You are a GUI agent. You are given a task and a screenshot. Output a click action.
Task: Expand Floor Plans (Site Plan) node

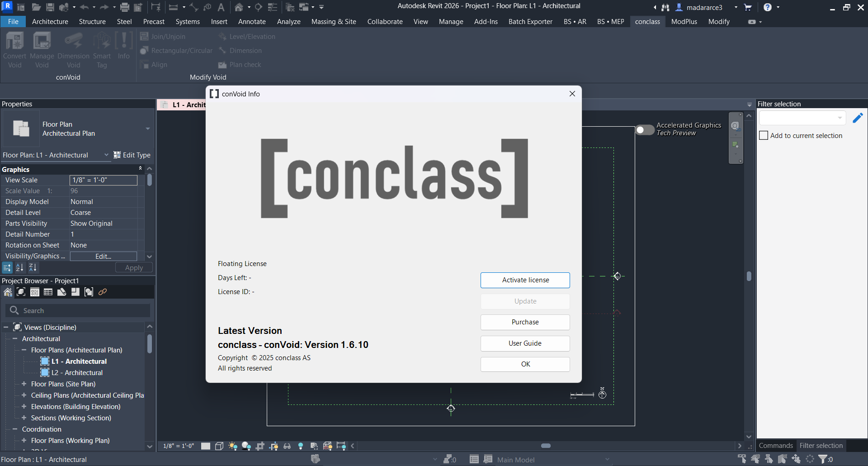[24, 384]
